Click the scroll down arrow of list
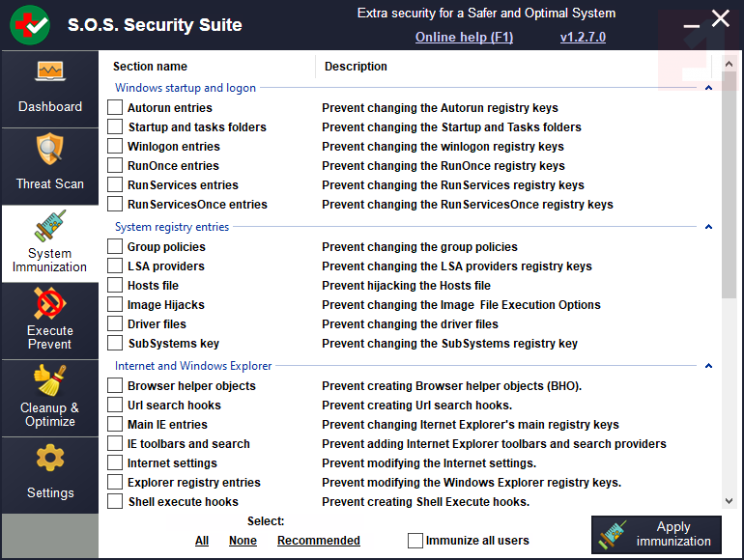The image size is (744, 560). pos(730,501)
